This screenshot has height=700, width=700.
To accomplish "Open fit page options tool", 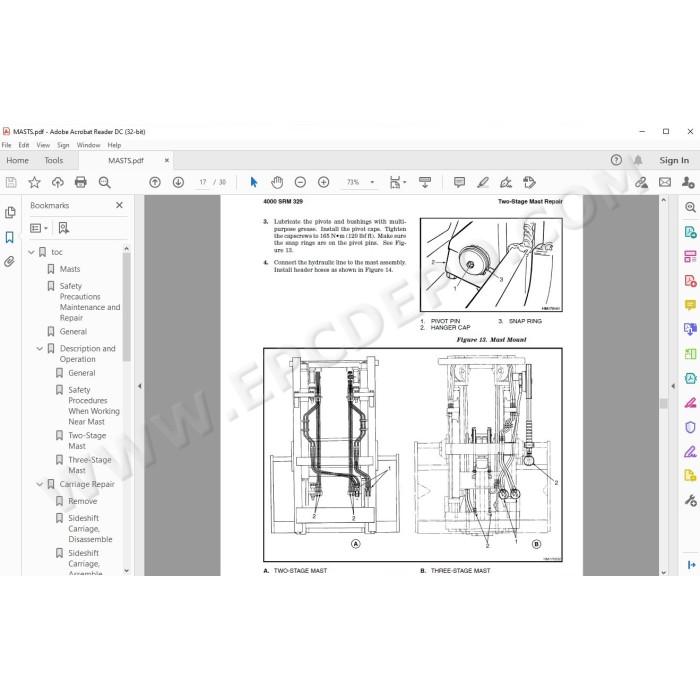I will click(x=397, y=183).
